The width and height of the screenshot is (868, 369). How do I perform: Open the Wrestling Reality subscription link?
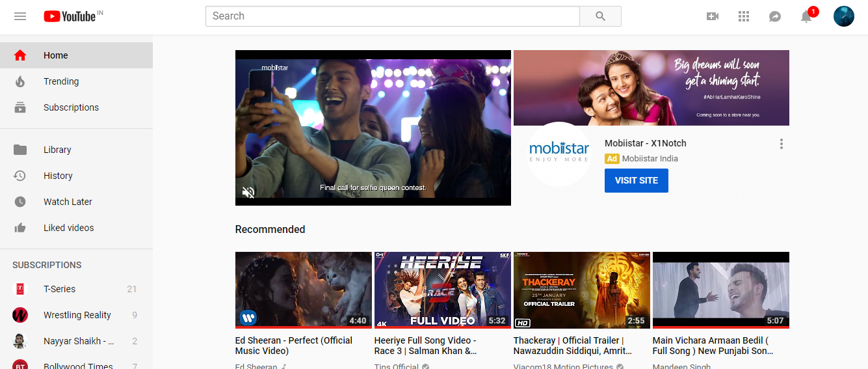click(76, 315)
